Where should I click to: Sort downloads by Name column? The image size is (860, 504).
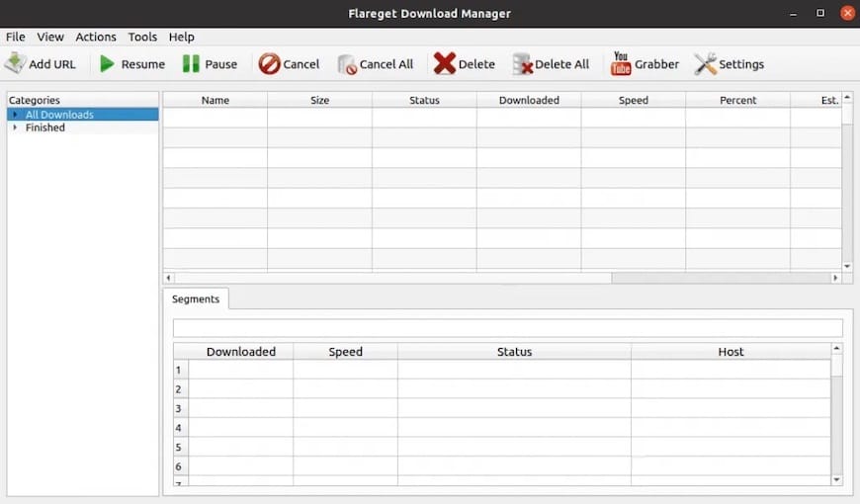215,100
